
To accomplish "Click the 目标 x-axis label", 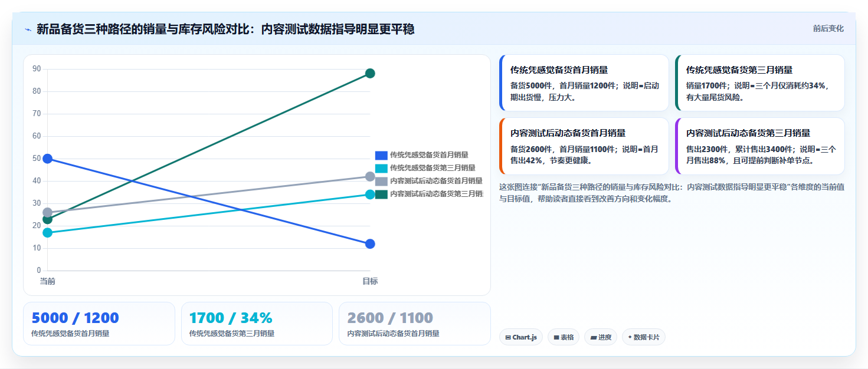I will 370,282.
